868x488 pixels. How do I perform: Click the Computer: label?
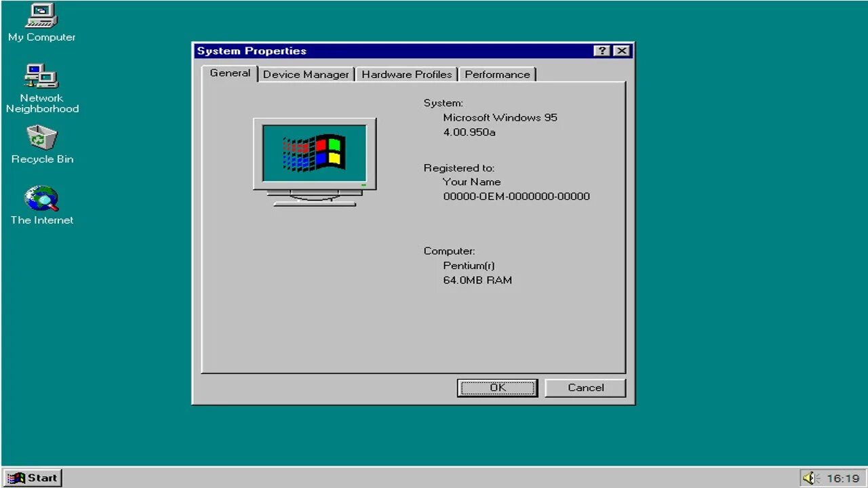(450, 251)
